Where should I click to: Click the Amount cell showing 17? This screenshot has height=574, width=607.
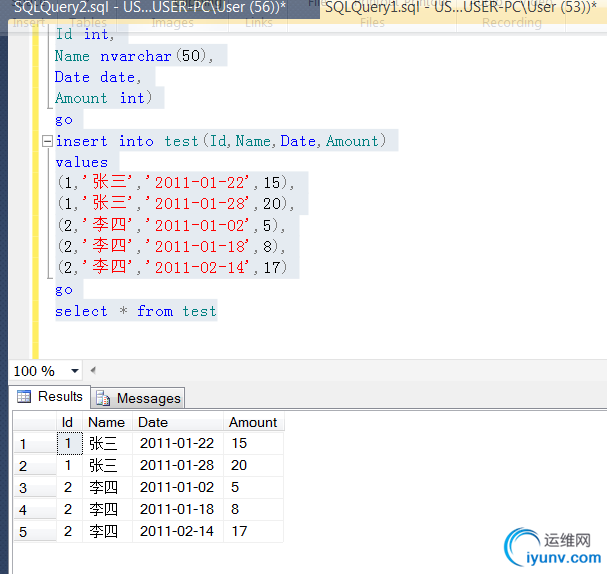pos(254,531)
